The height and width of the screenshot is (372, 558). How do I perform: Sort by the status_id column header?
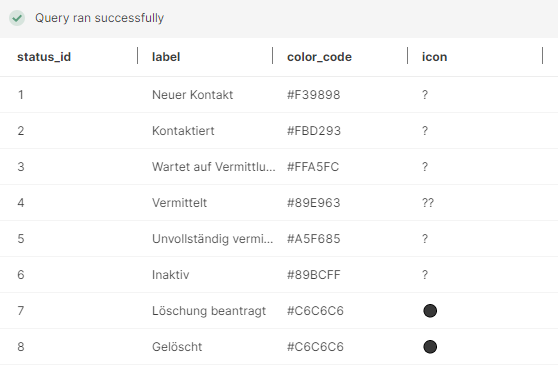(x=44, y=57)
